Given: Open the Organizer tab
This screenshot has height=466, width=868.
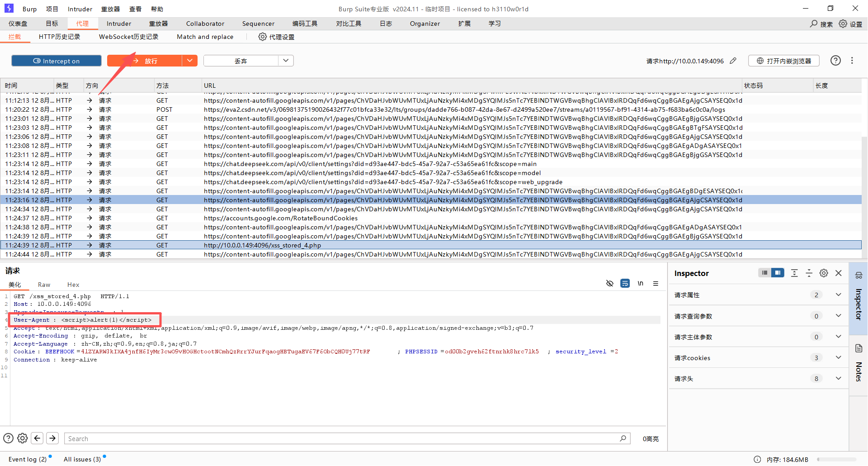Looking at the screenshot, I should pos(425,24).
